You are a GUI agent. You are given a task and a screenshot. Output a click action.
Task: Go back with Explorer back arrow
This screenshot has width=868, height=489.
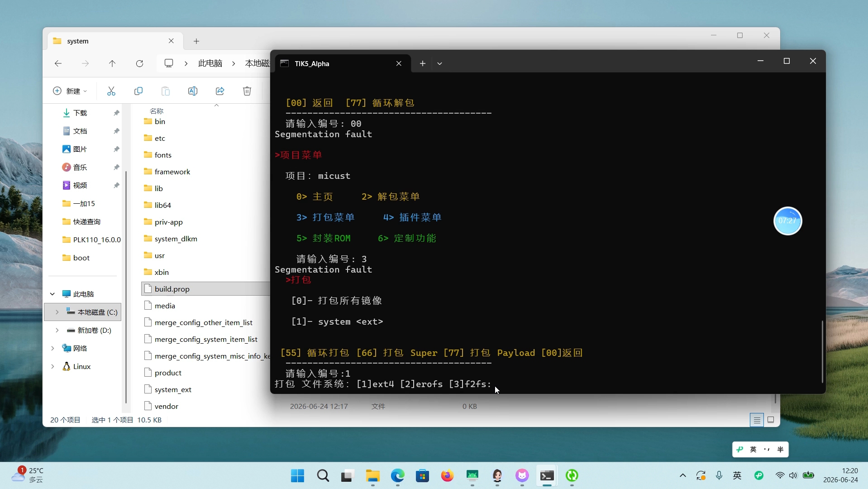tap(58, 63)
